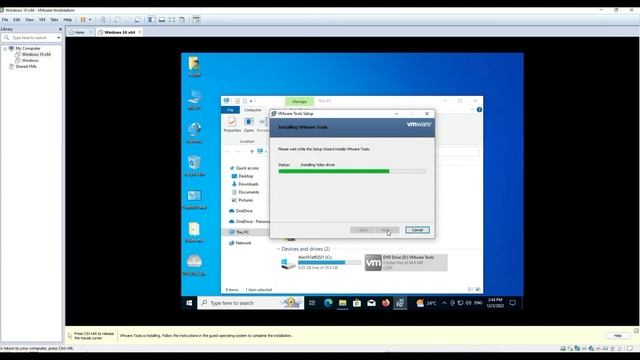
Task: Open the Tabs menu
Action: [54, 20]
